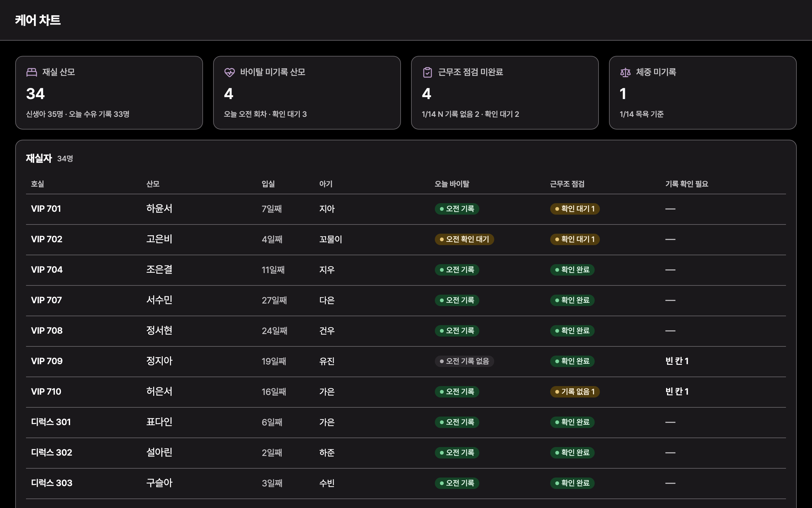Click the 오전 기록 badge for VIP 701

(457, 209)
